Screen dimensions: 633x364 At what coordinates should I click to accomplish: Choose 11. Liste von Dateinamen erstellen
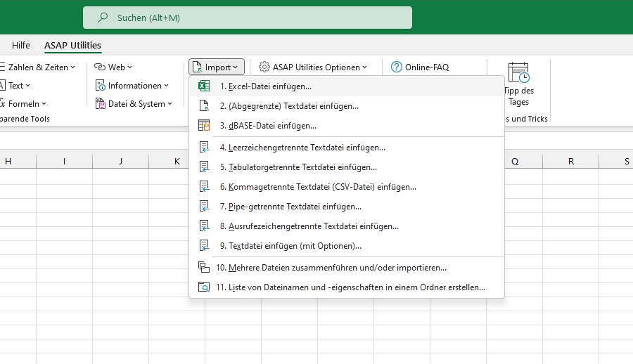click(347, 287)
